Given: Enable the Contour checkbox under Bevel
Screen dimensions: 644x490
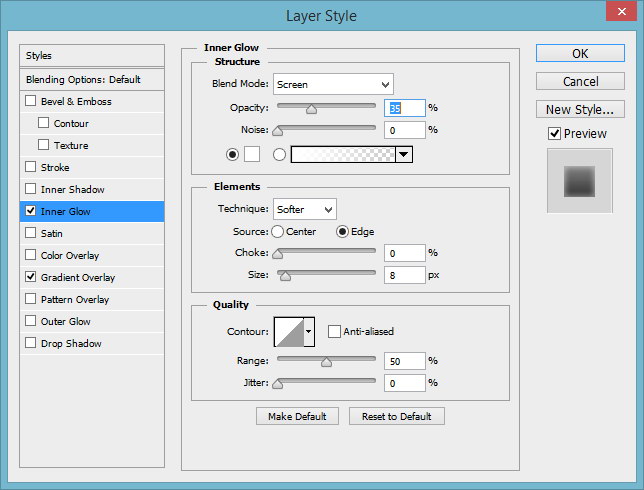Looking at the screenshot, I should pyautogui.click(x=43, y=123).
